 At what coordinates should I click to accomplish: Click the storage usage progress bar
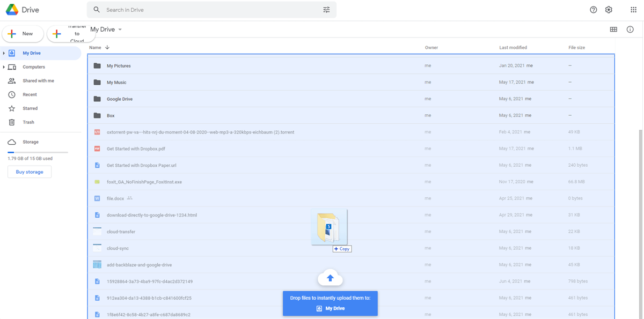38,152
